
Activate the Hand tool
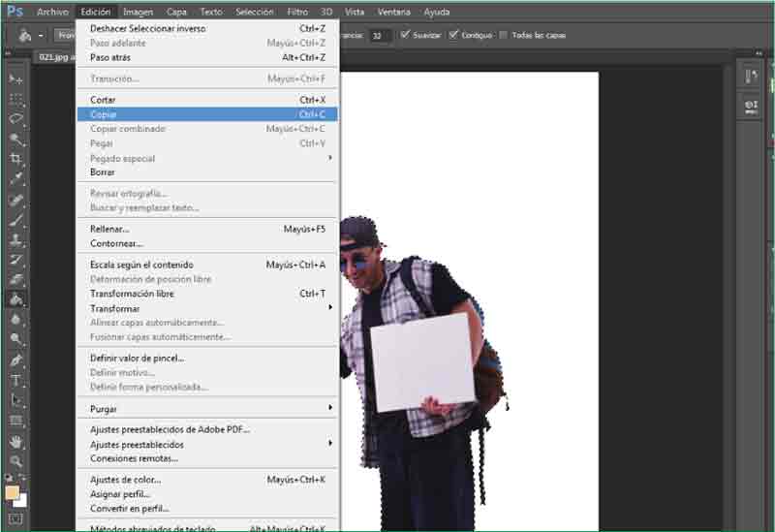click(x=16, y=441)
